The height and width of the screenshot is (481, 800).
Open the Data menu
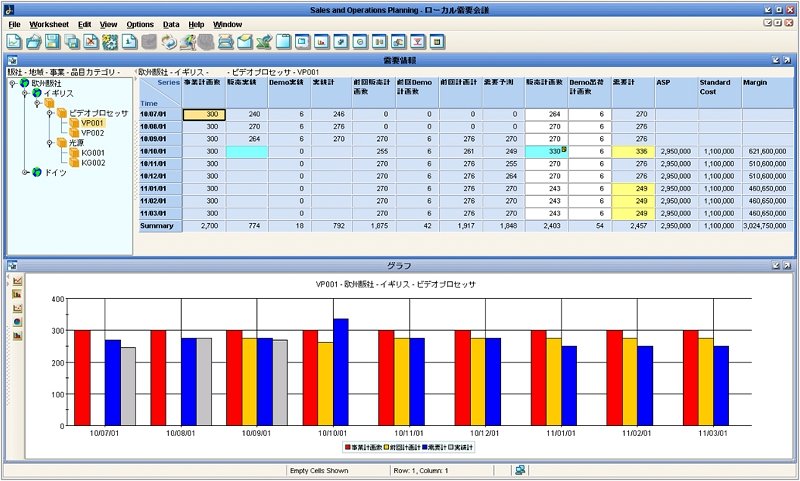pyautogui.click(x=171, y=24)
